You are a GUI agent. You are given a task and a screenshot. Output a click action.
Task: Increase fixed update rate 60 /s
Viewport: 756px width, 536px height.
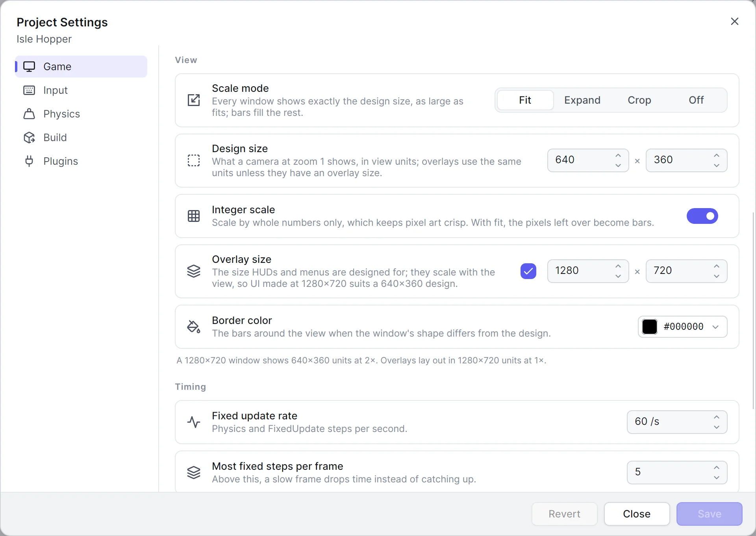pyautogui.click(x=717, y=417)
